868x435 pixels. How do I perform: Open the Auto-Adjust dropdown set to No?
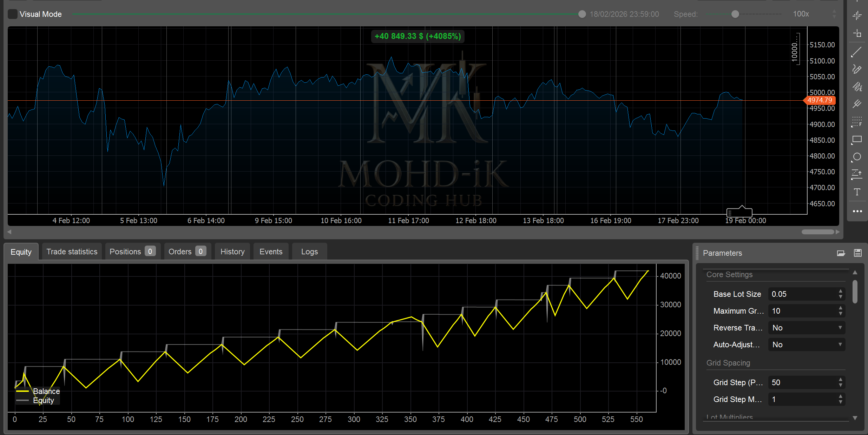tap(807, 344)
